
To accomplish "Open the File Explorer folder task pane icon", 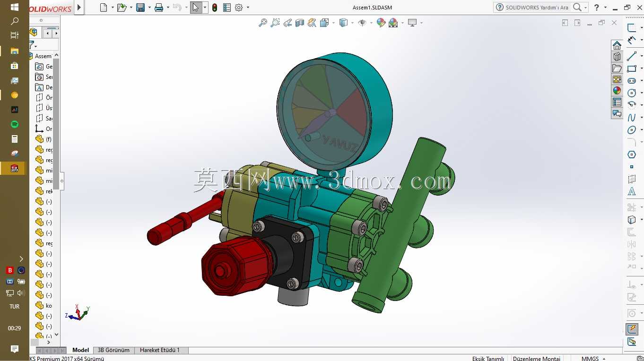I will pos(617,68).
